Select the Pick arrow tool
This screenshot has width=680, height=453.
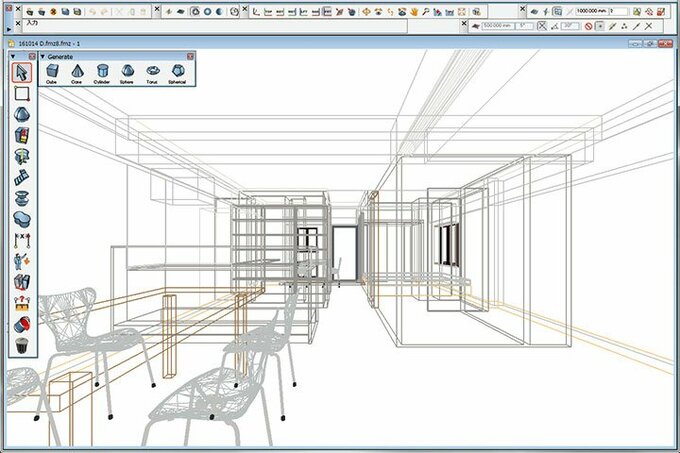tap(22, 73)
